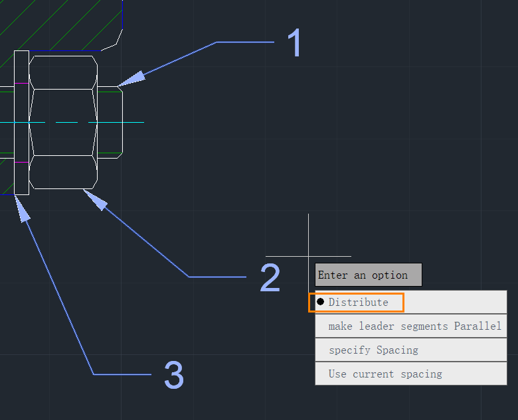Click the Enter an option prompt box
Screen dimensions: 518x420
[x=369, y=275]
